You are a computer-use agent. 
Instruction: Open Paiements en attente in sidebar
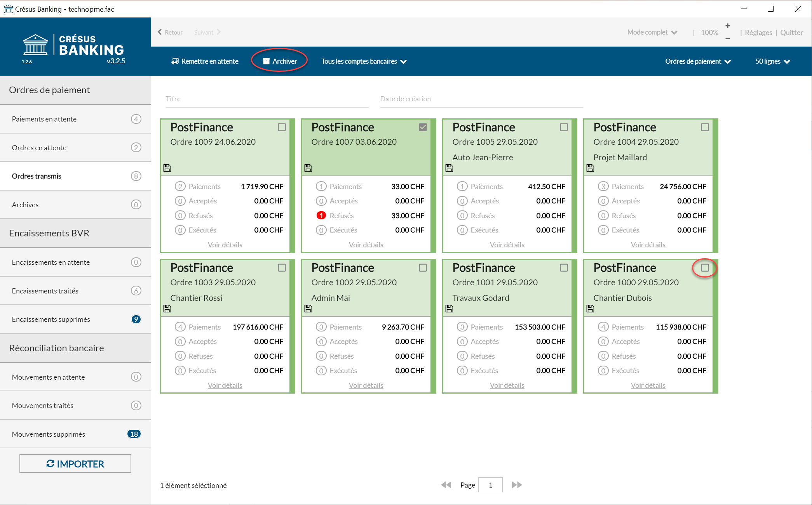76,119
